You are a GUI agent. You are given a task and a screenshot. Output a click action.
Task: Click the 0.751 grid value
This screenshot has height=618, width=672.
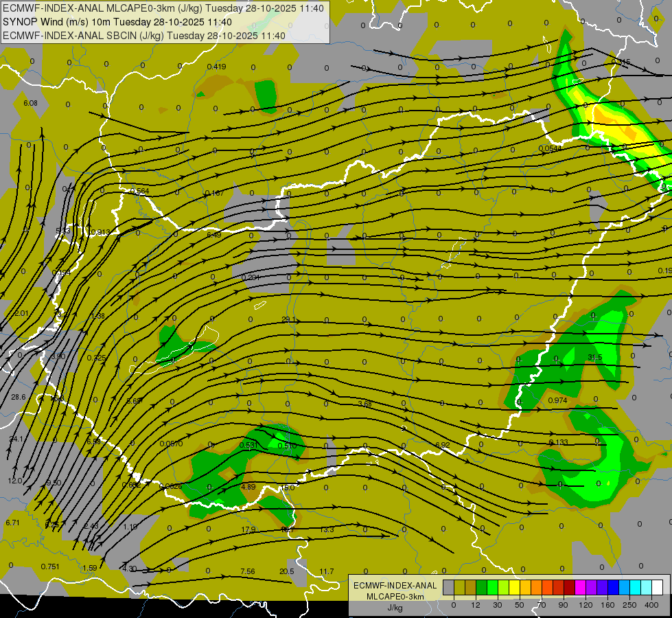pos(50,566)
